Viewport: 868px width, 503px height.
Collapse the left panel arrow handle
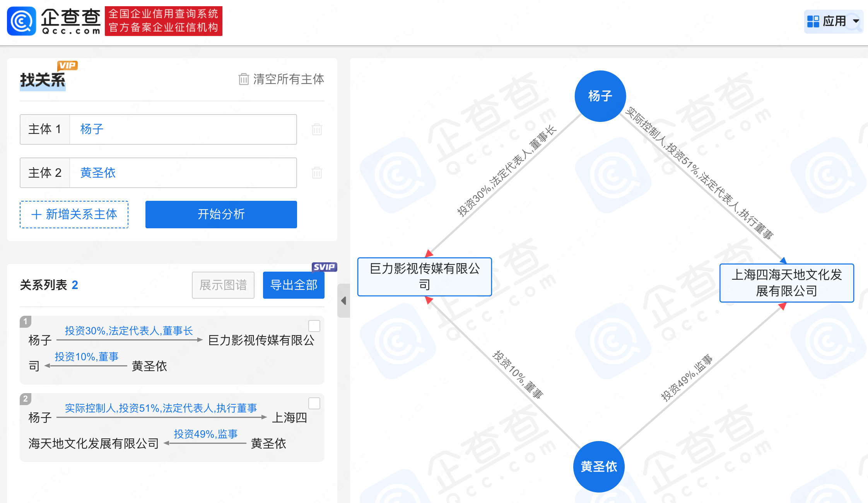[x=343, y=301]
